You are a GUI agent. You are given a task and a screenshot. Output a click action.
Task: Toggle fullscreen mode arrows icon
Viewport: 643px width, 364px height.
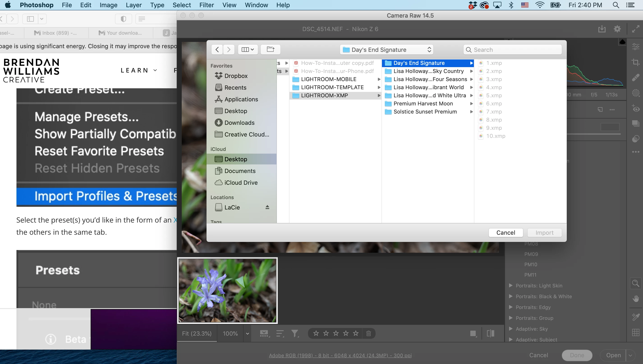click(x=636, y=29)
